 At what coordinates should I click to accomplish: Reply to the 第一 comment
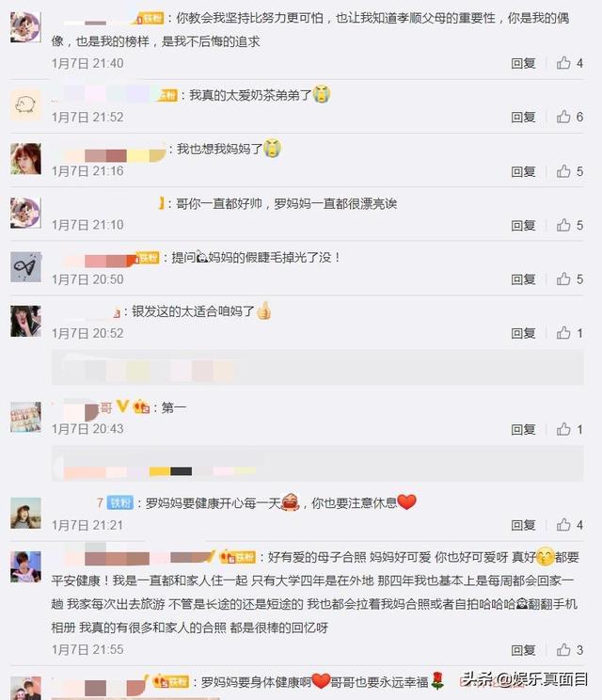[523, 430]
